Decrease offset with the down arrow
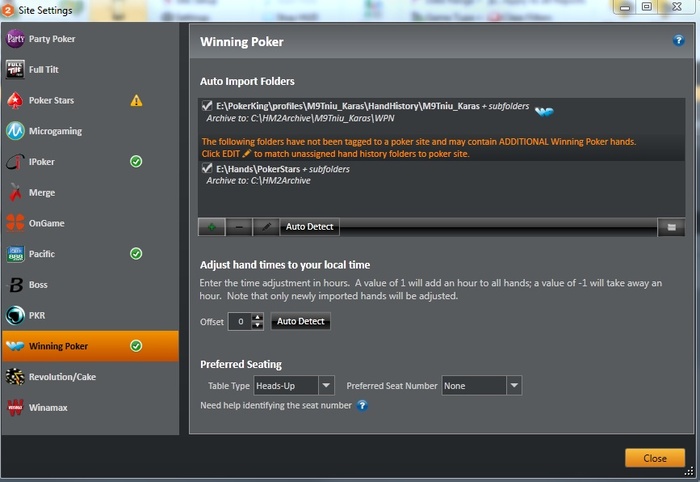 257,325
